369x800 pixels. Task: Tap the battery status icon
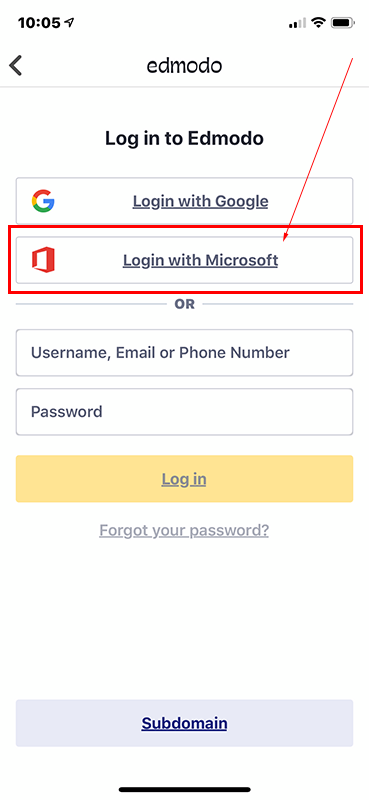[343, 22]
